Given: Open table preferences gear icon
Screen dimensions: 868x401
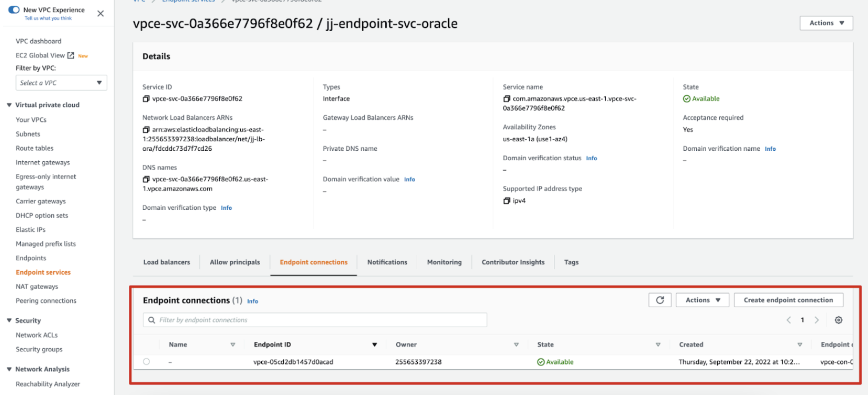Looking at the screenshot, I should tap(838, 320).
